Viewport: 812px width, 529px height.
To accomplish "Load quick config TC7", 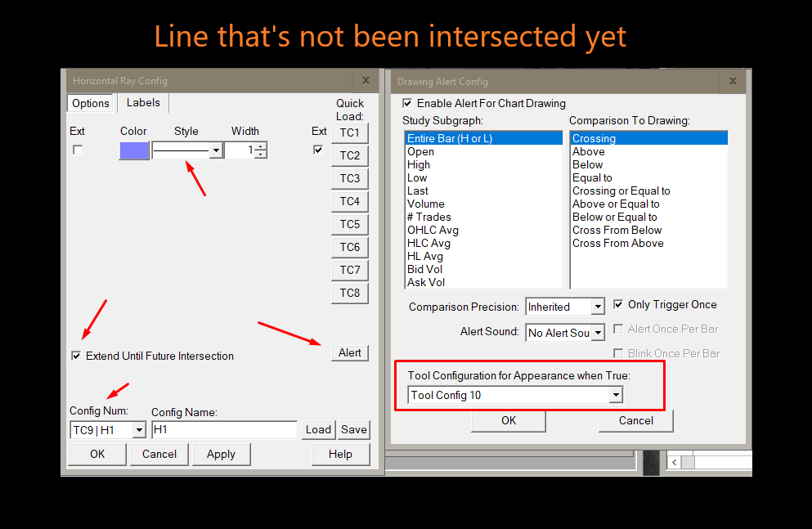I will tap(349, 270).
